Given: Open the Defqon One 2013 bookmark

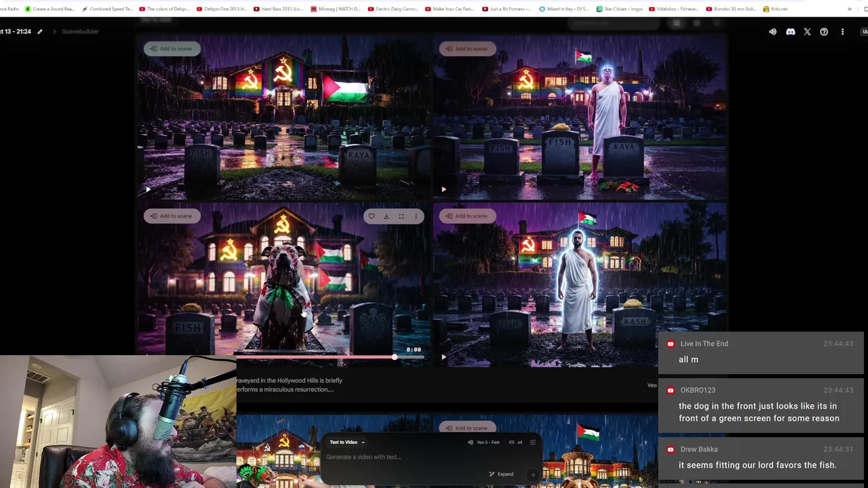Looking at the screenshot, I should 222,9.
